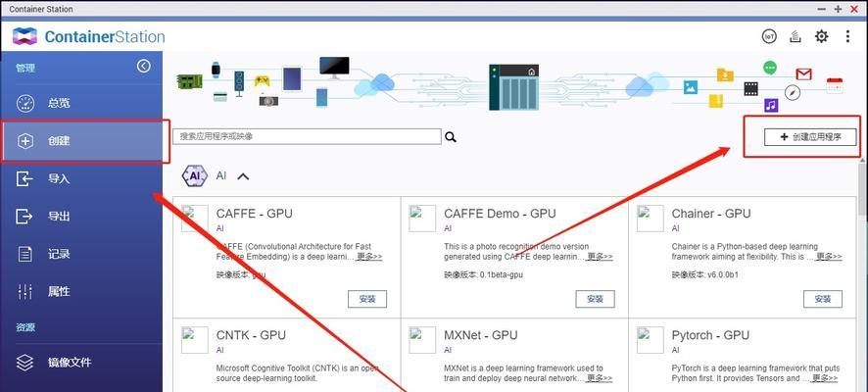Click the magnifier search icon
868x392 pixels.
[451, 137]
